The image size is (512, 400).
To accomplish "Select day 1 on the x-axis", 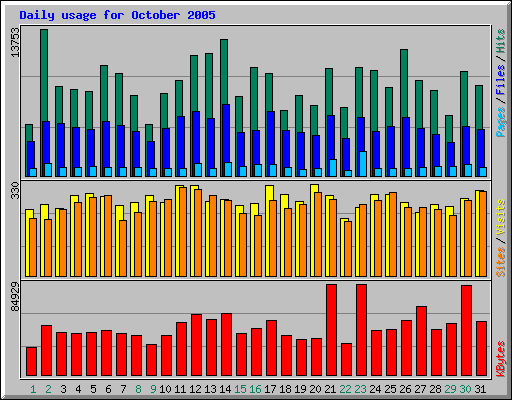I will (x=33, y=389).
